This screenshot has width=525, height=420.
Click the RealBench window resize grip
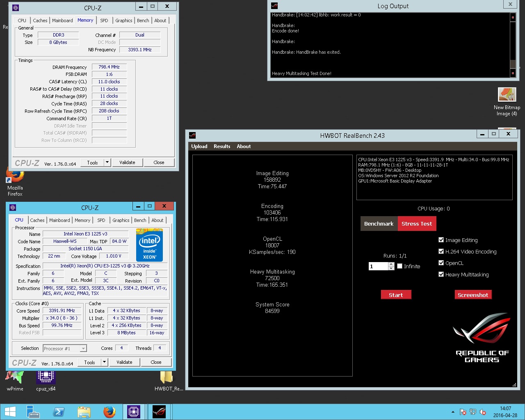(514, 385)
